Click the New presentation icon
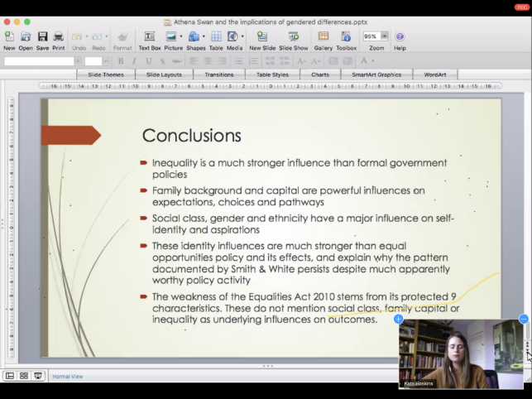The height and width of the screenshot is (399, 532). pos(8,37)
